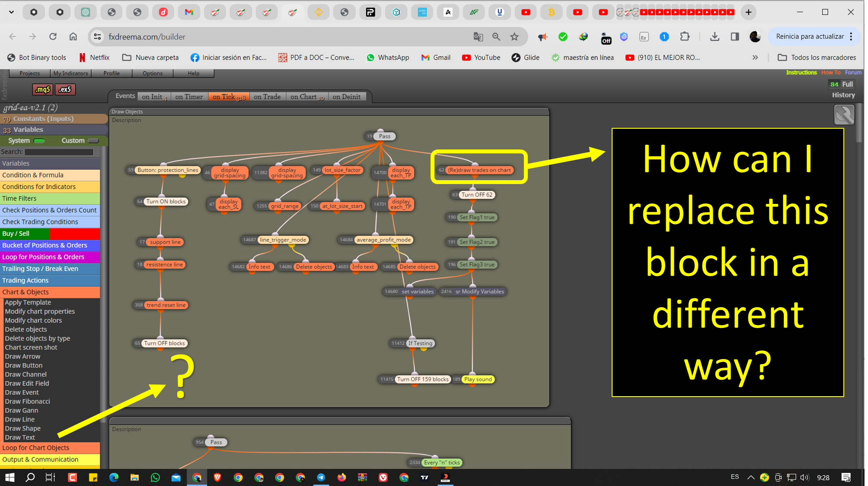The height and width of the screenshot is (486, 868).
Task: Expand the Loop for Chart Objects category
Action: click(x=50, y=448)
